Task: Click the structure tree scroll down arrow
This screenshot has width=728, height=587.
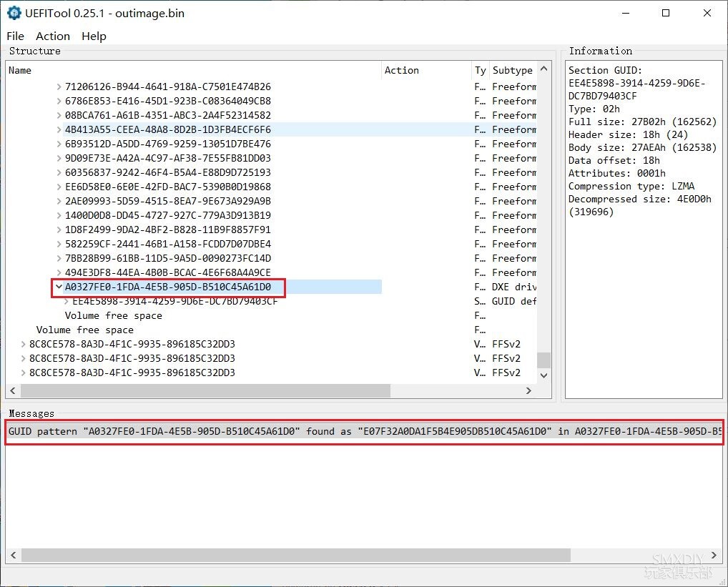Action: point(544,375)
